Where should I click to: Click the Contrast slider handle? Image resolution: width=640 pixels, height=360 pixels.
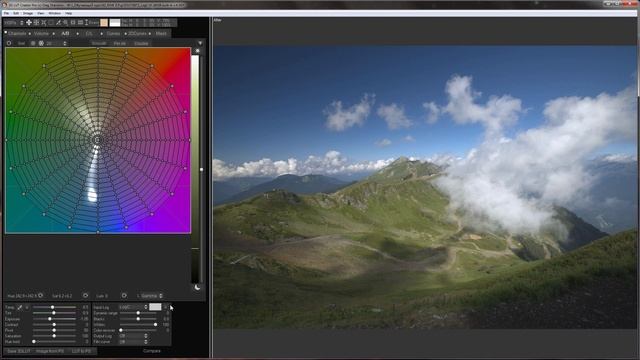54,324
